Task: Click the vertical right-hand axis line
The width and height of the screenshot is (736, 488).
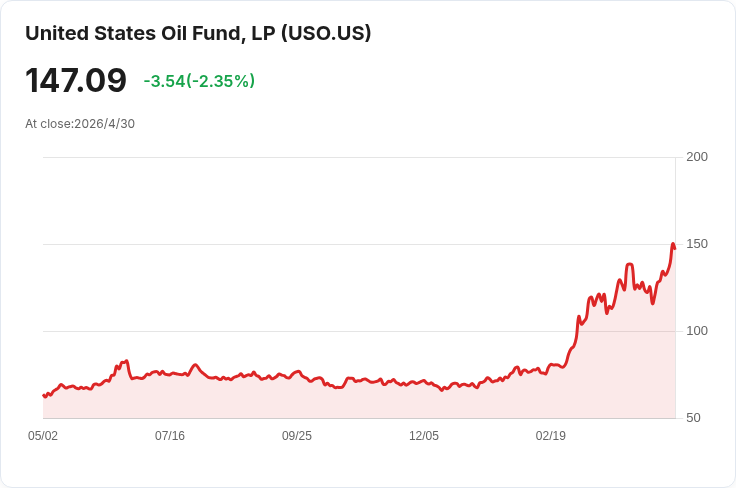Action: point(675,287)
